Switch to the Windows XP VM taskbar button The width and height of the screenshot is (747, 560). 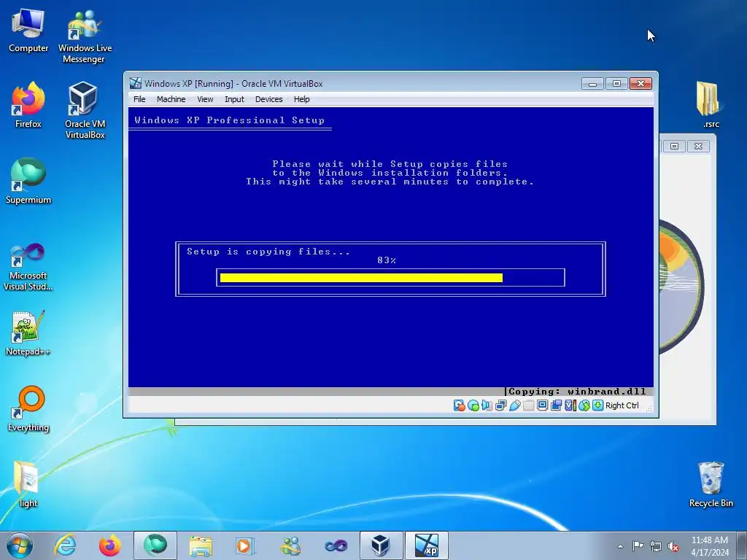pos(426,545)
